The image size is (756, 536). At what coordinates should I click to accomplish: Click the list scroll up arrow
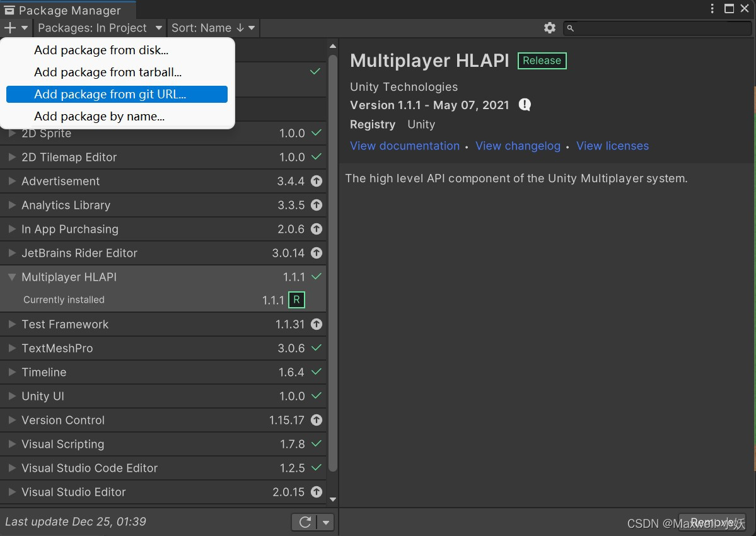(333, 46)
